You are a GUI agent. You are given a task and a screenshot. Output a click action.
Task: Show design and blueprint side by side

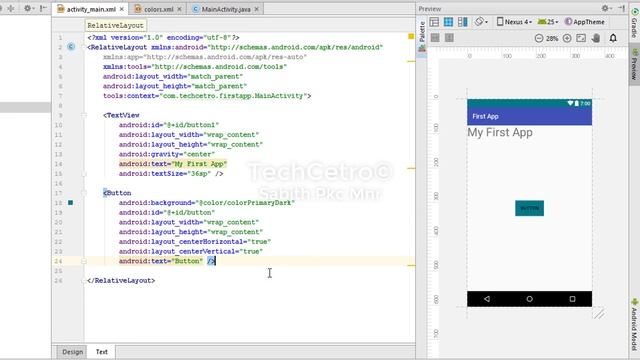462,22
